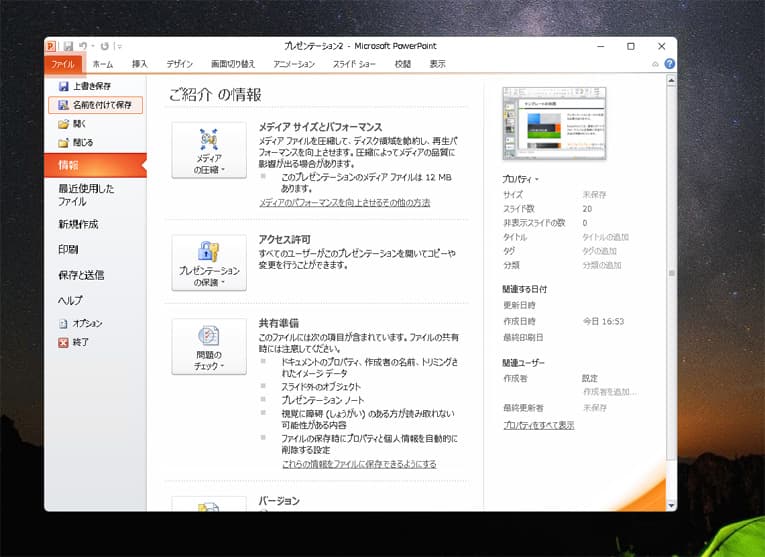Customize quick access toolbar dropdown arrow

(x=119, y=46)
